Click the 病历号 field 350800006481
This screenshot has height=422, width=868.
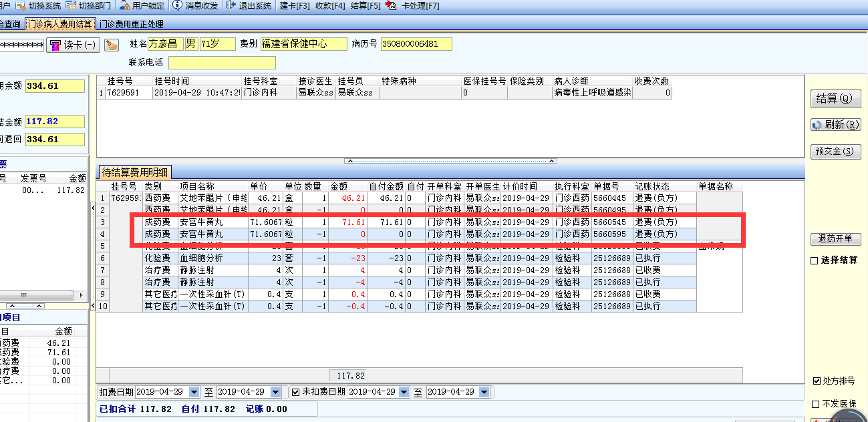click(x=416, y=44)
